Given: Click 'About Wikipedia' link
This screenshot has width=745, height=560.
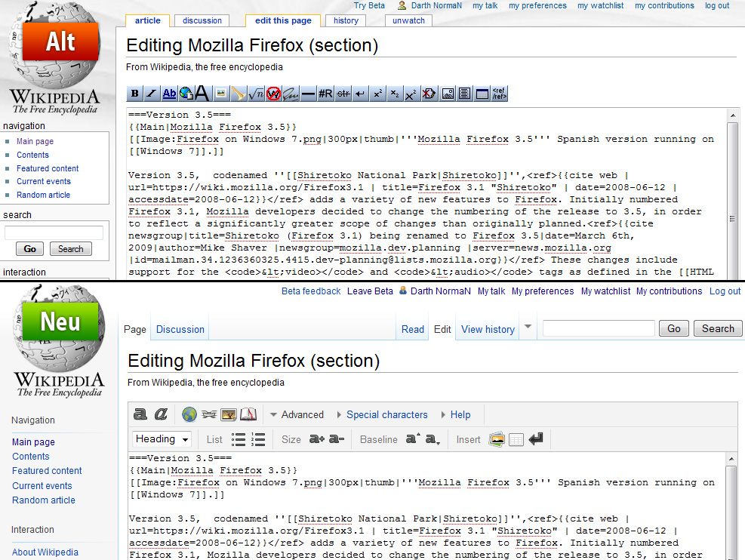Looking at the screenshot, I should (45, 552).
